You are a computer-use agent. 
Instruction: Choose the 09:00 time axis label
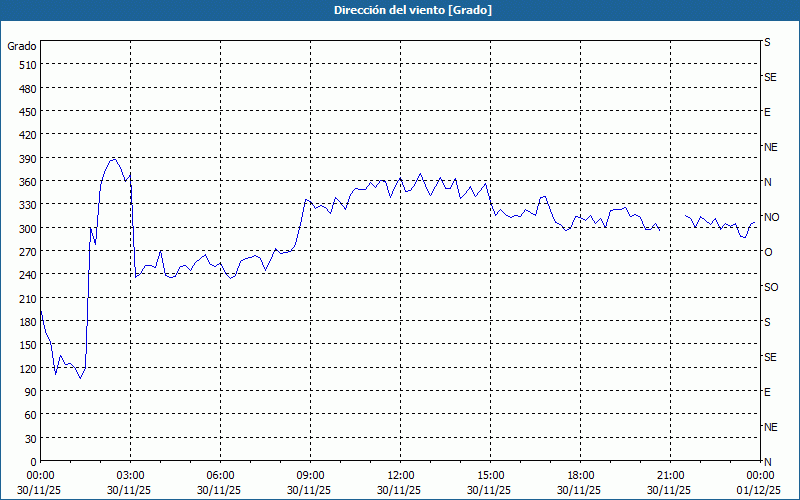click(311, 476)
